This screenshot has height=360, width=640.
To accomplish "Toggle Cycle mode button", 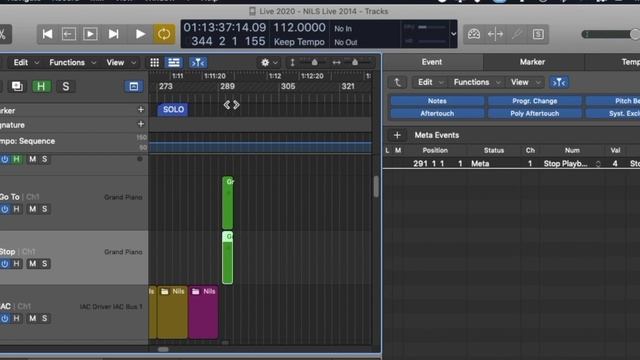I will (164, 34).
